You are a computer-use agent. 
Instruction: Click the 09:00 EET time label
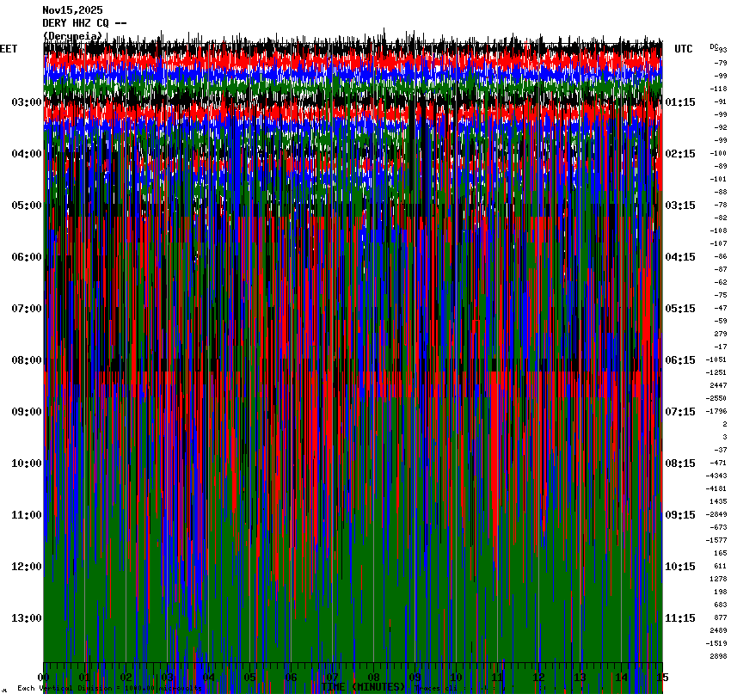26,412
